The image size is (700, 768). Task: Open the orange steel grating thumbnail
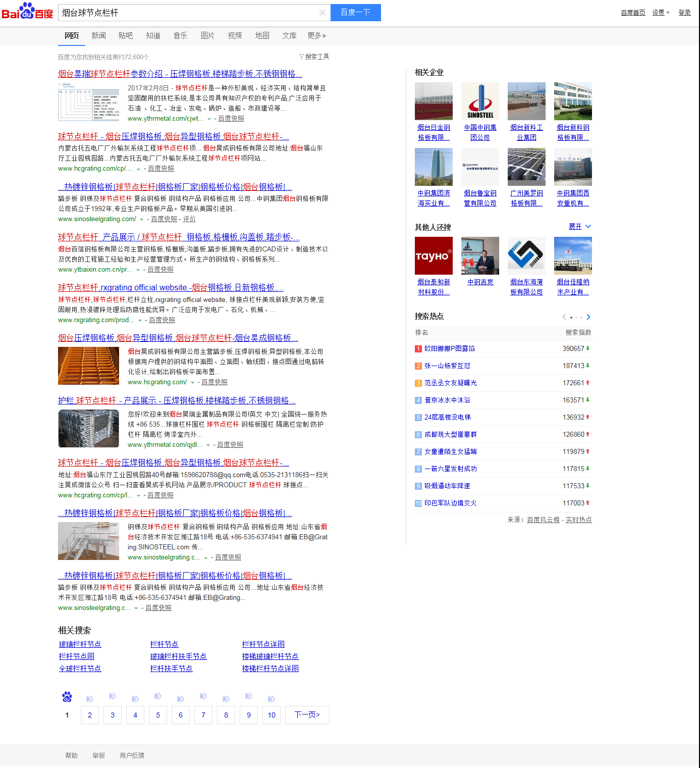pos(88,366)
